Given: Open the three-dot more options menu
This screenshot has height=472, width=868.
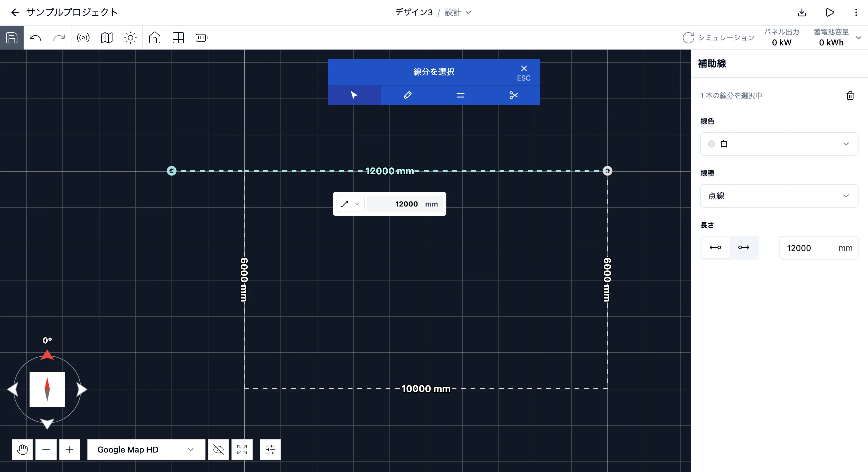Looking at the screenshot, I should [x=856, y=12].
